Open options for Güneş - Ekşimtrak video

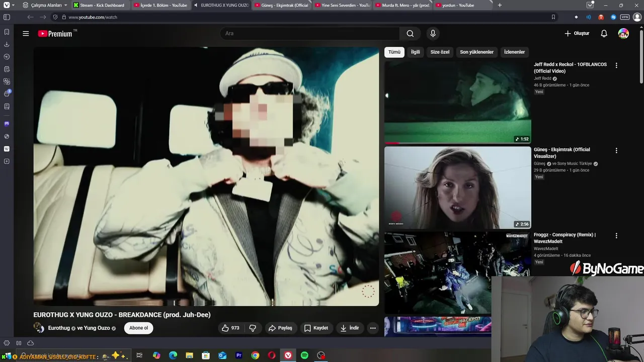pyautogui.click(x=616, y=150)
